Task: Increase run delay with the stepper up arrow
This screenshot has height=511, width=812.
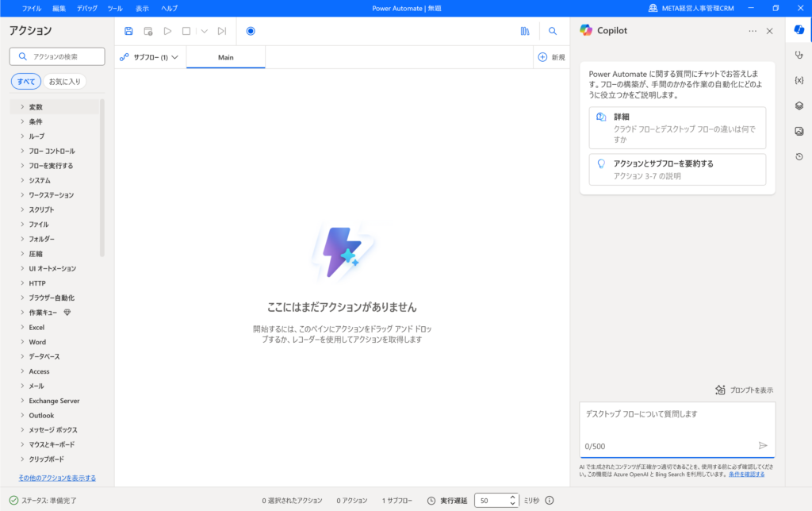Action: click(512, 497)
